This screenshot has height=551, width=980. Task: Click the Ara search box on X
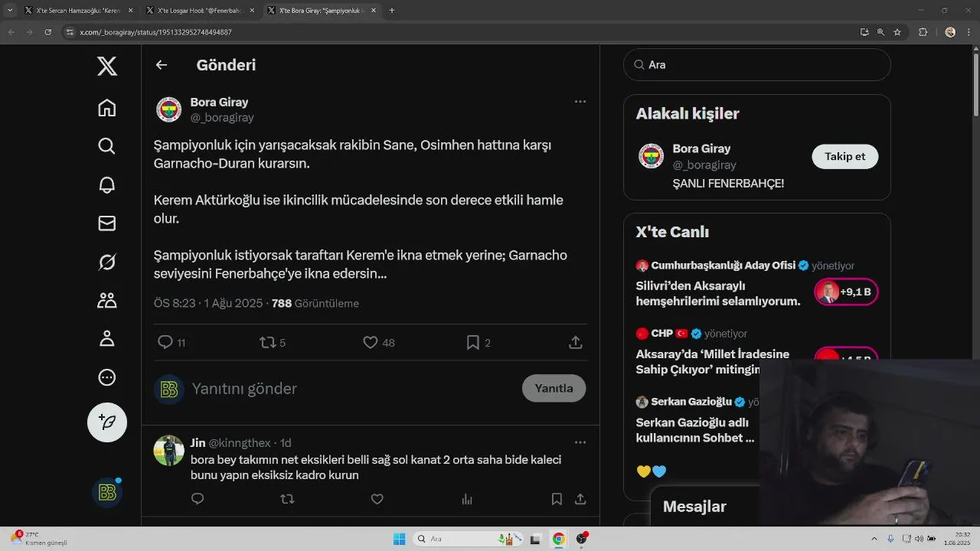pyautogui.click(x=757, y=65)
